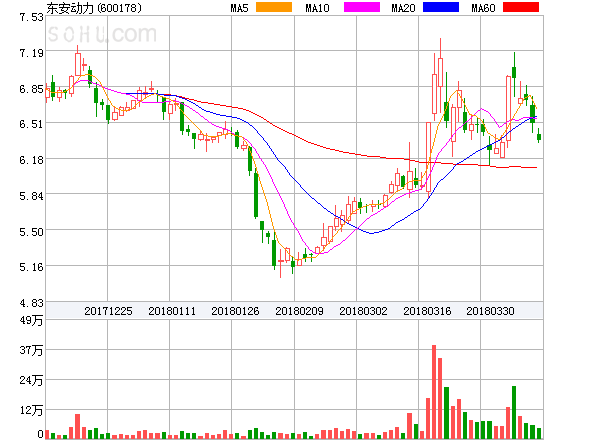Click the MA10 legend label
The height and width of the screenshot is (440, 600).
[x=317, y=8]
